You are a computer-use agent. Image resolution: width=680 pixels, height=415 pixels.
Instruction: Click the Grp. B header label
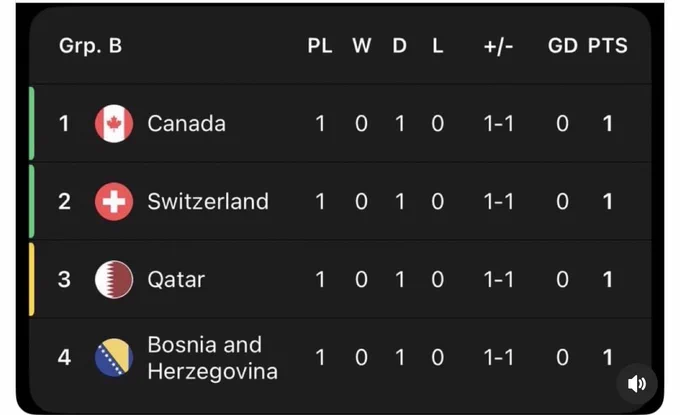(91, 46)
